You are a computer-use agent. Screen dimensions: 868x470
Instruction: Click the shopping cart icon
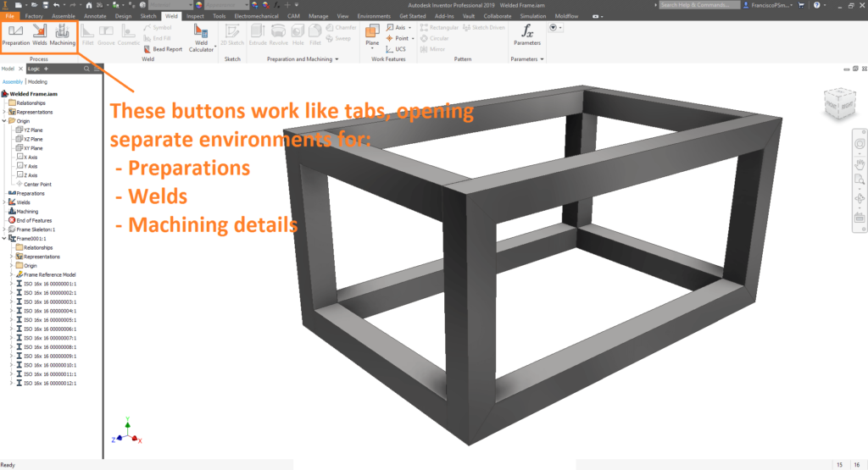(x=801, y=5)
